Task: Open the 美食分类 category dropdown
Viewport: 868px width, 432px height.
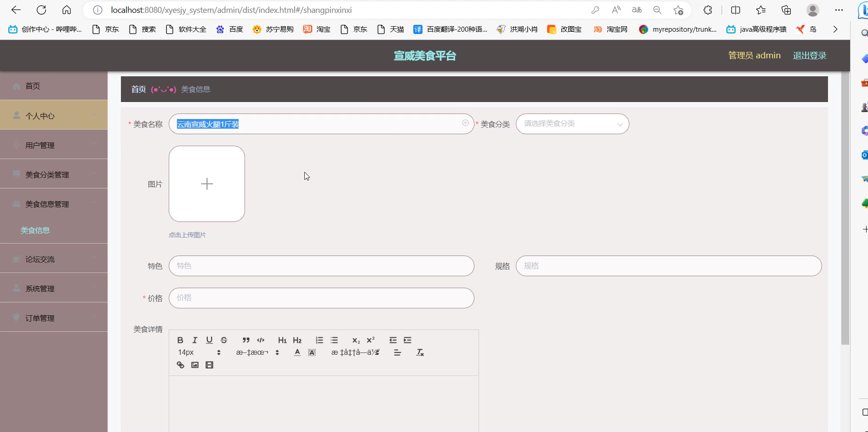Action: tap(572, 124)
